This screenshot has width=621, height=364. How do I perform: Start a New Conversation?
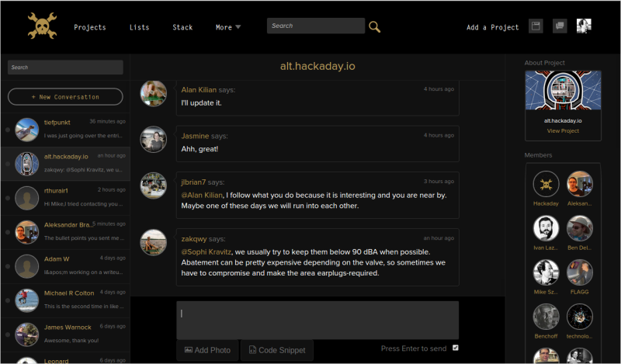pyautogui.click(x=65, y=97)
